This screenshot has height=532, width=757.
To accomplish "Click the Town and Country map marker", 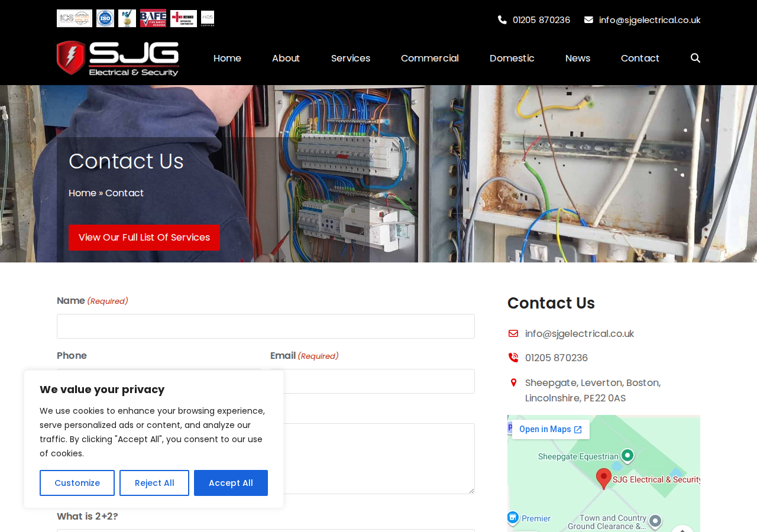I will pyautogui.click(x=655, y=521).
